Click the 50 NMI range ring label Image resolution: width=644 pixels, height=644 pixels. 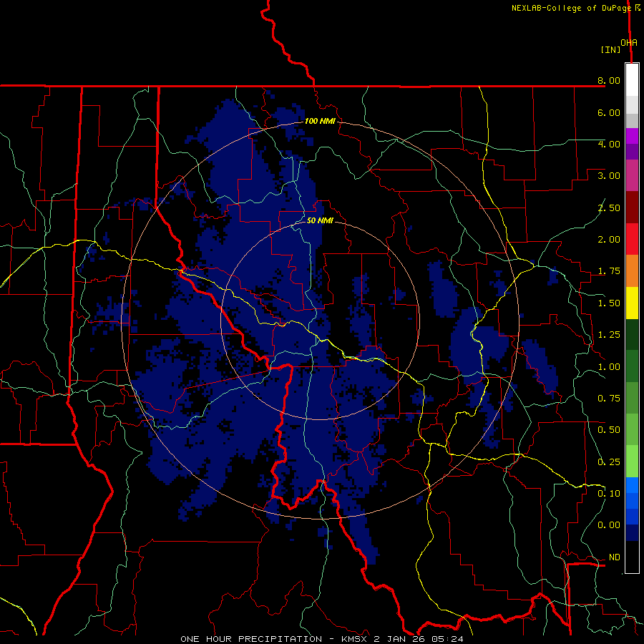[x=320, y=220]
